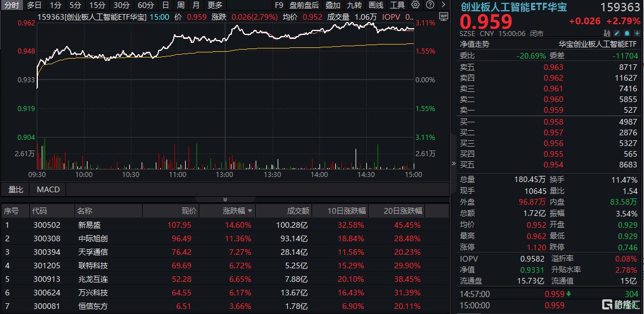Switch to the 1分 chart period
Image resolution: width=644 pixels, height=314 pixels.
pyautogui.click(x=55, y=5)
